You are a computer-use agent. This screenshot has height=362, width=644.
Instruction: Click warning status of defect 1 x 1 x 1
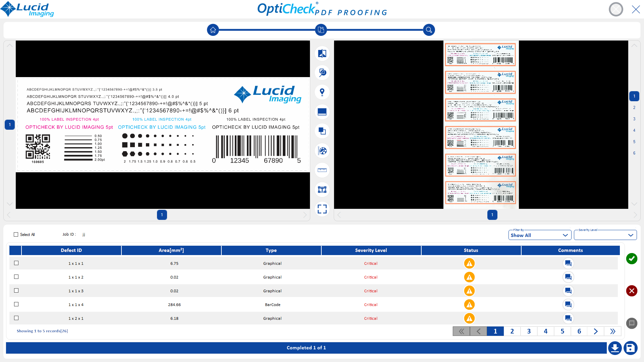(x=469, y=263)
